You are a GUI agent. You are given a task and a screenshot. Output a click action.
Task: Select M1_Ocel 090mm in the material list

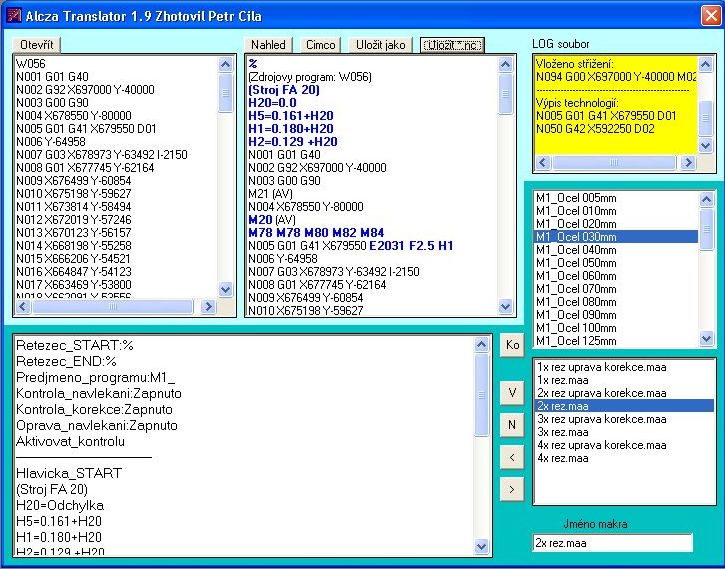615,315
